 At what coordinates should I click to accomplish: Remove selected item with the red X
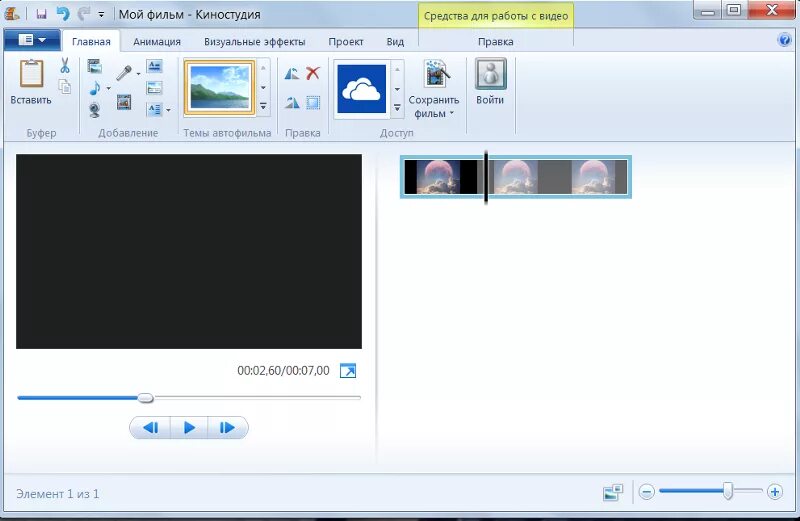pyautogui.click(x=313, y=73)
